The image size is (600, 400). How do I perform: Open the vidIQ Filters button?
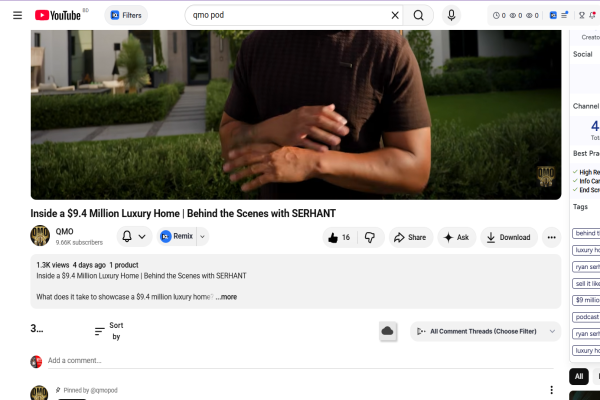126,15
